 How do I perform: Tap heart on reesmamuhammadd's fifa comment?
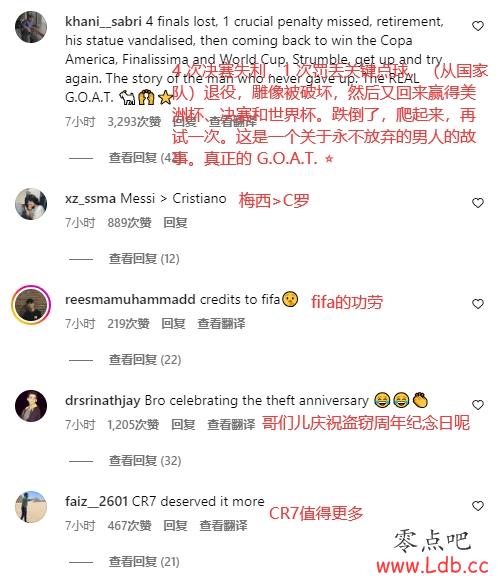(477, 304)
